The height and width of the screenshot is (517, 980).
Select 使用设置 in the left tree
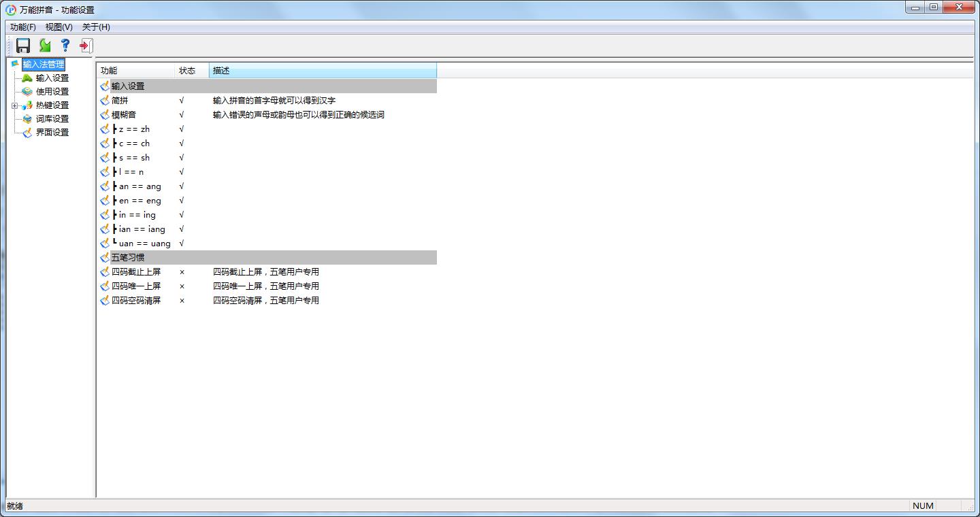(52, 92)
